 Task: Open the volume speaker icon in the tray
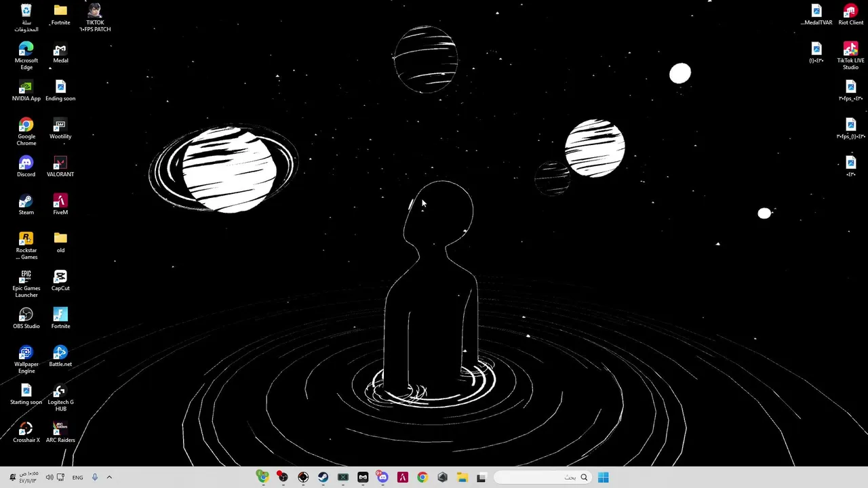pos(49,477)
